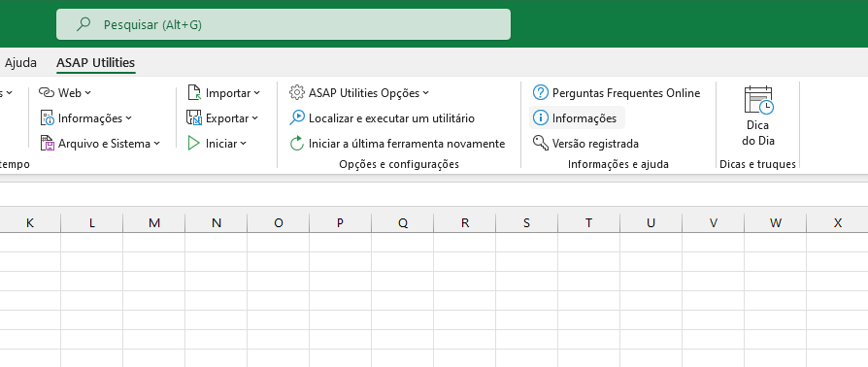Click Informações in Informações e ajuda group
The height and width of the screenshot is (367, 868).
[577, 118]
